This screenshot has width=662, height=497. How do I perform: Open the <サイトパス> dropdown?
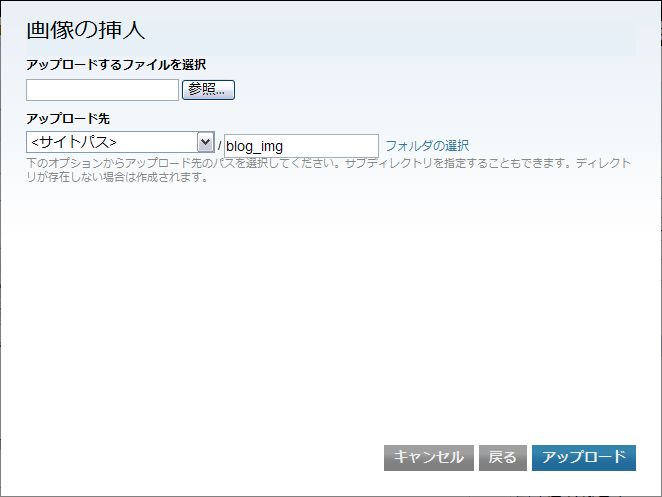[120, 142]
